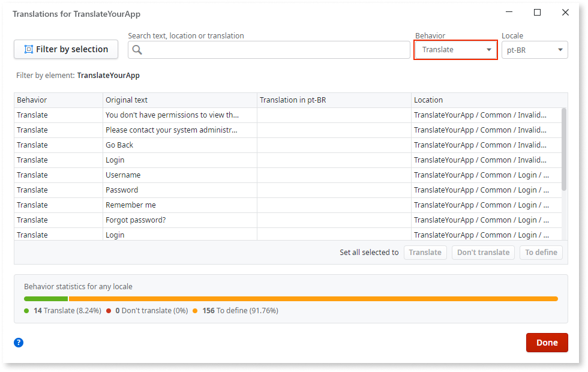Click the red Don't translate statistics dot
This screenshot has width=588, height=372.
[x=109, y=311]
